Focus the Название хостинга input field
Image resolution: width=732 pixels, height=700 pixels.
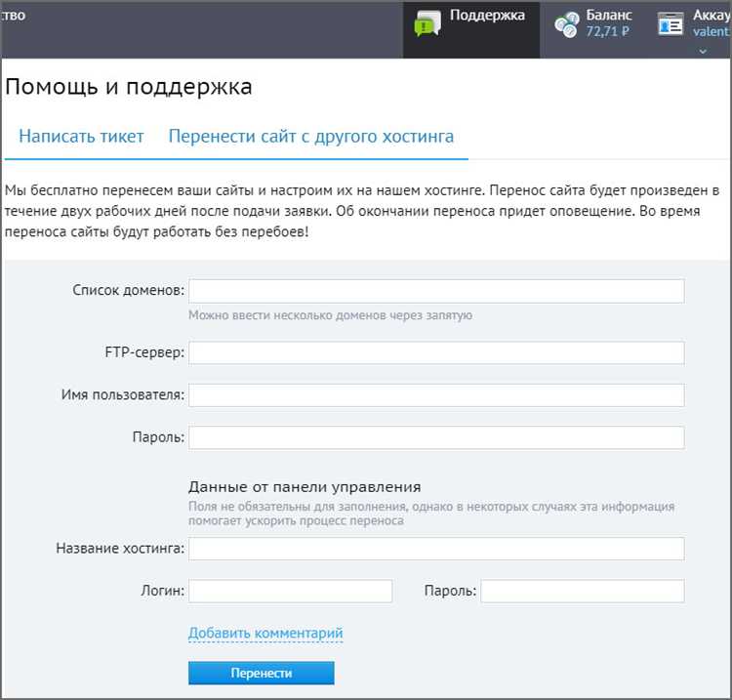(436, 549)
